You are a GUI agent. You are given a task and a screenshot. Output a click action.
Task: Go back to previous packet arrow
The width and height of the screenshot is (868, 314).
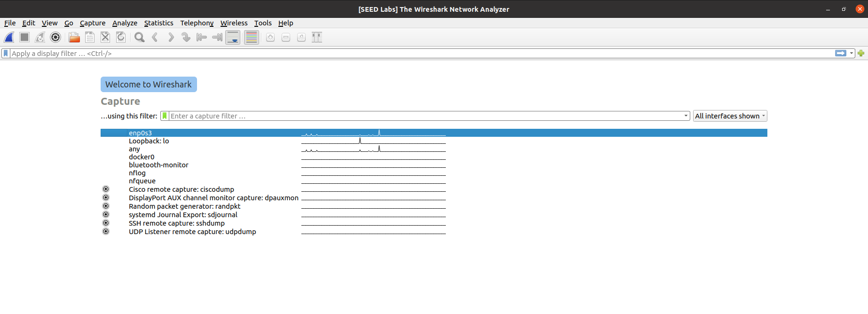155,37
